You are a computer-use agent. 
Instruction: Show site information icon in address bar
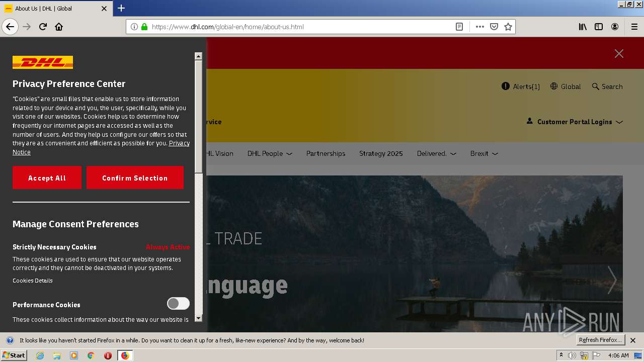134,27
